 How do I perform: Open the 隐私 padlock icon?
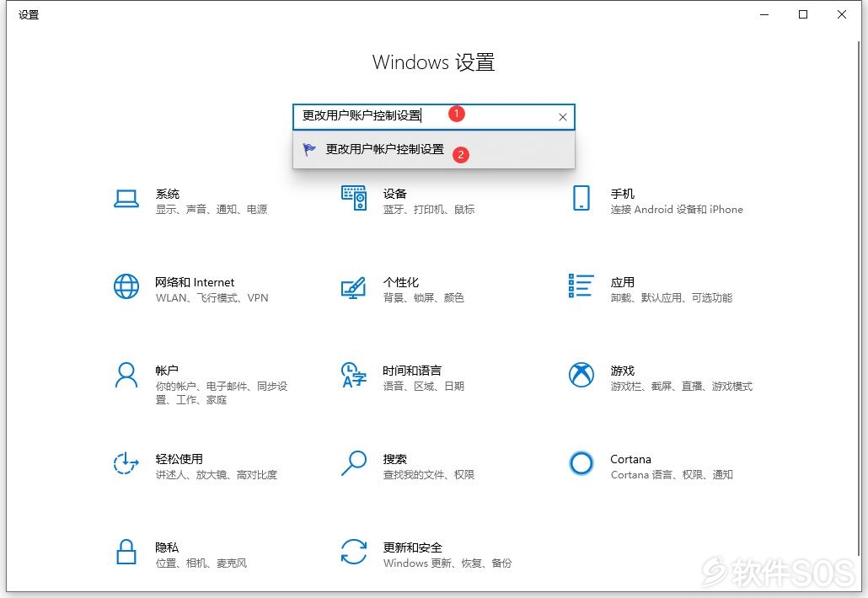pyautogui.click(x=126, y=552)
